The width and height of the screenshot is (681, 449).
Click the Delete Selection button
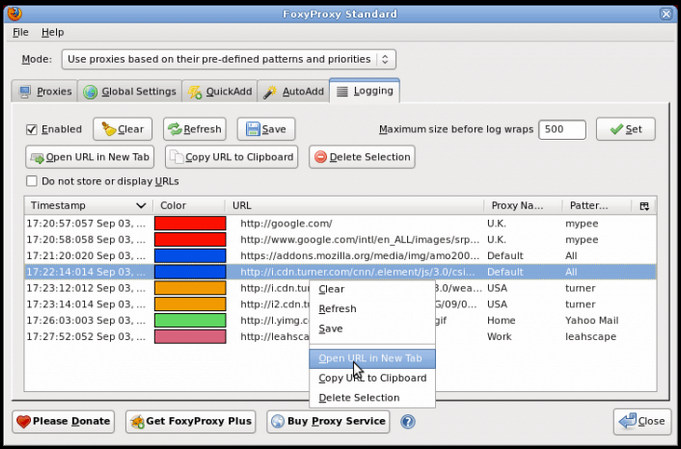click(362, 157)
